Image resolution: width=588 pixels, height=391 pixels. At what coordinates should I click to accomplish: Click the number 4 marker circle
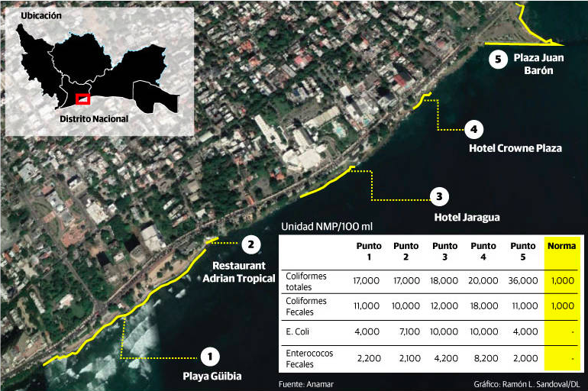pos(474,129)
